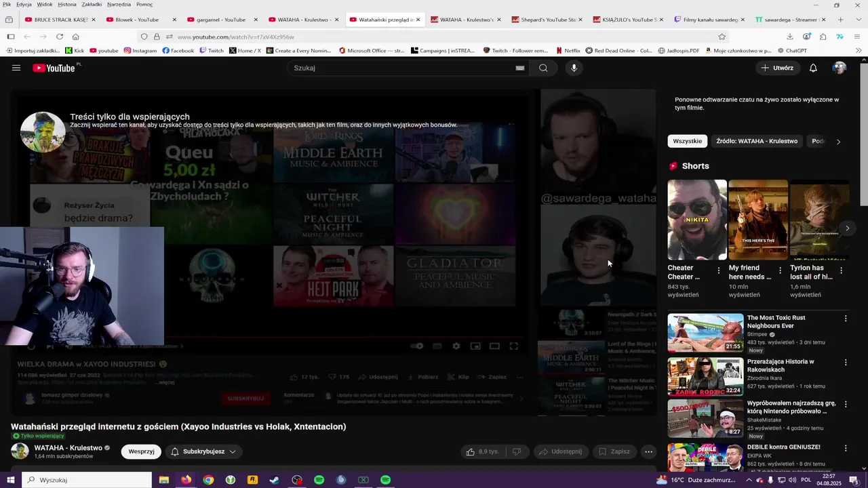Click the Wesprzyj join button
This screenshot has width=868, height=488.
(141, 451)
